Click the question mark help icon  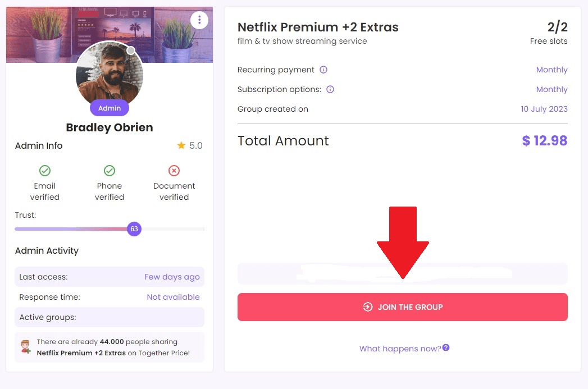point(446,348)
